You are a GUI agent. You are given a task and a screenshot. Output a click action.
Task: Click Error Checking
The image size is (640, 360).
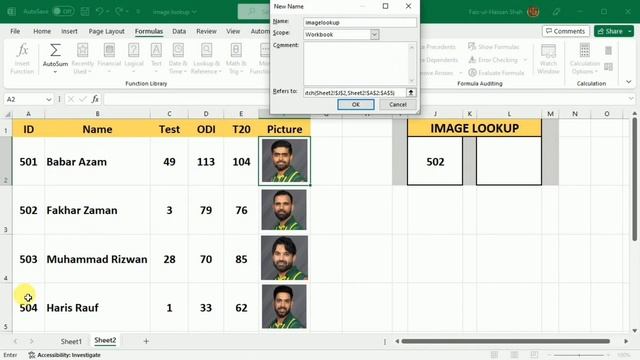point(493,60)
